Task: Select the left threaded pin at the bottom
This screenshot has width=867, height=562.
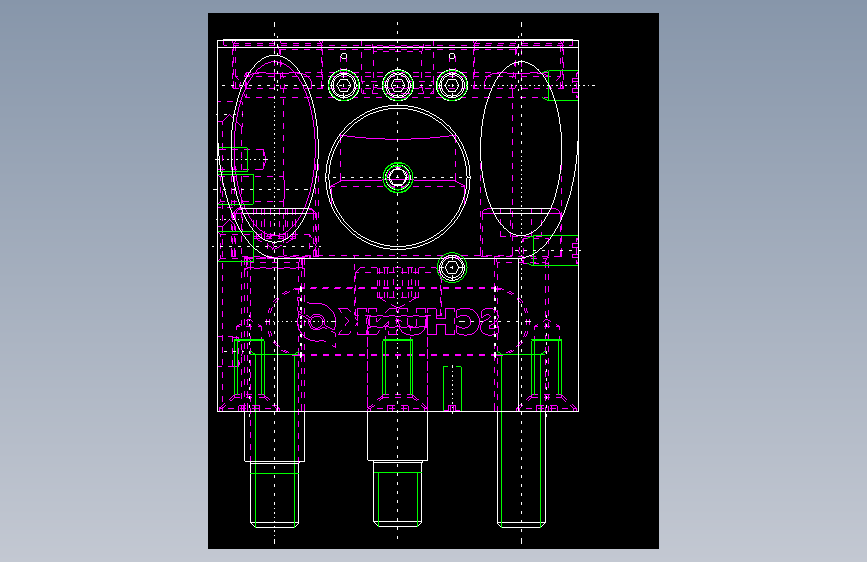Action: pyautogui.click(x=274, y=469)
